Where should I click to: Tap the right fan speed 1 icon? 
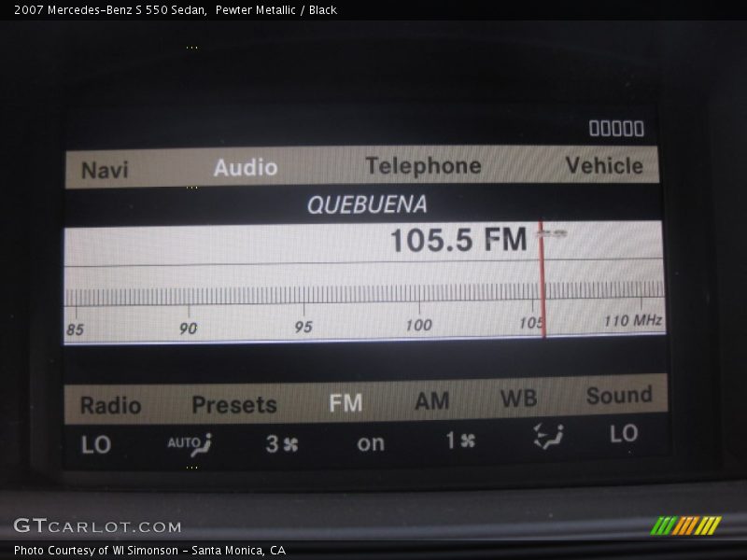[459, 440]
